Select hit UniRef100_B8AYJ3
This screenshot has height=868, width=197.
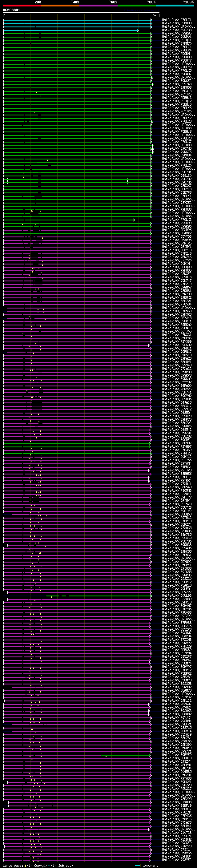(177, 250)
